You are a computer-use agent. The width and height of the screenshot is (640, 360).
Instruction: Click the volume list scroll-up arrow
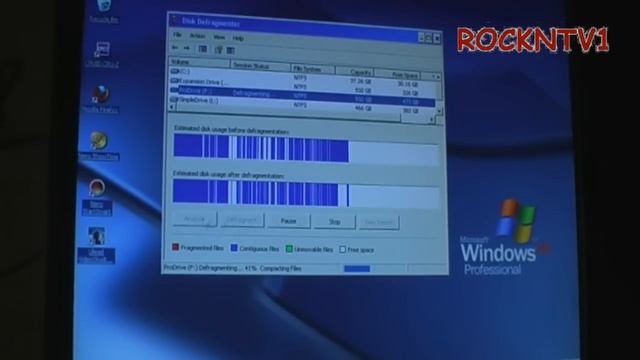pyautogui.click(x=438, y=77)
